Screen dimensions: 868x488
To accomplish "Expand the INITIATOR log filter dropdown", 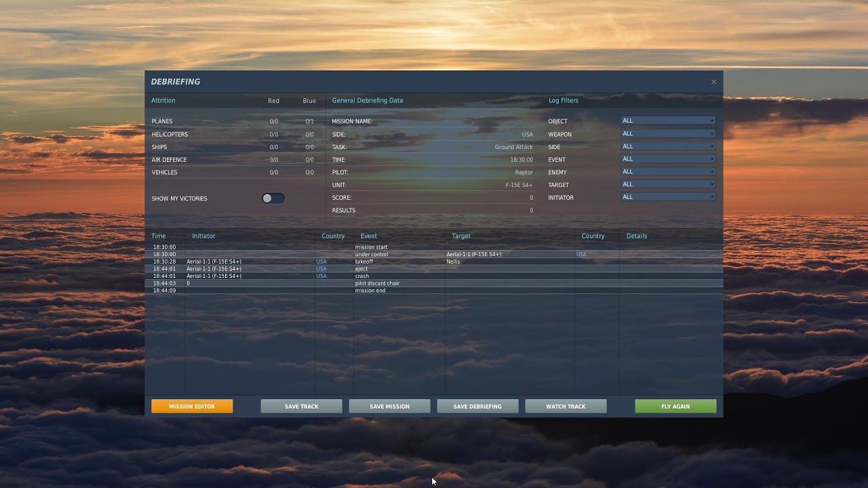I will 668,197.
